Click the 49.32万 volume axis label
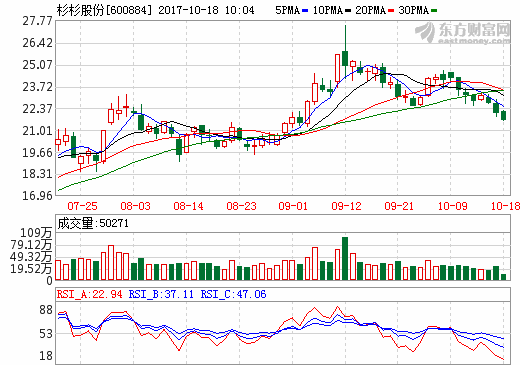The image size is (520, 365). click(31, 257)
